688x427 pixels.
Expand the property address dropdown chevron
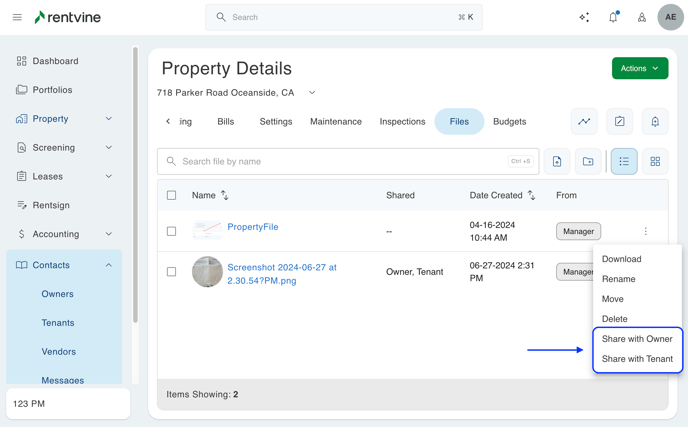pyautogui.click(x=312, y=93)
